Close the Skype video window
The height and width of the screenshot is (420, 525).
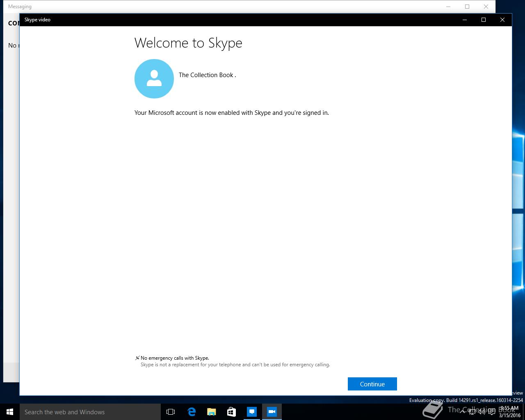pyautogui.click(x=502, y=20)
